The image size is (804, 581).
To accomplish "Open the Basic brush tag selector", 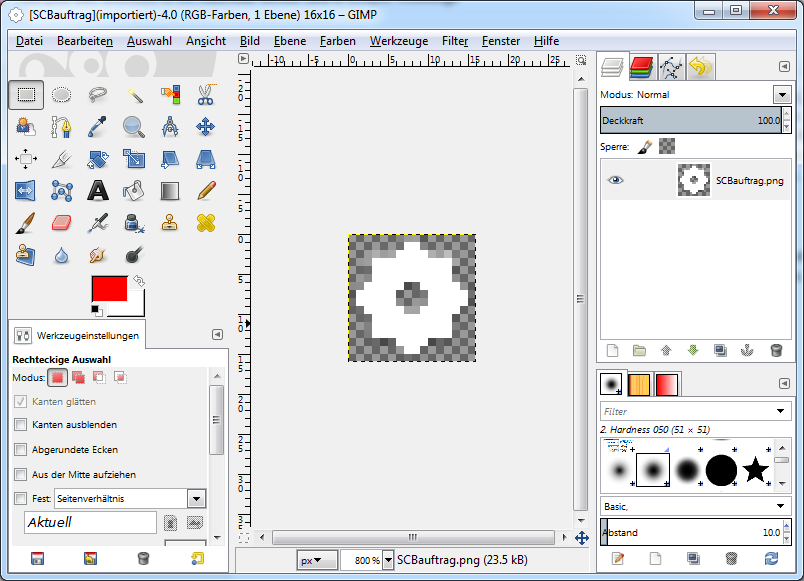I will coord(695,506).
